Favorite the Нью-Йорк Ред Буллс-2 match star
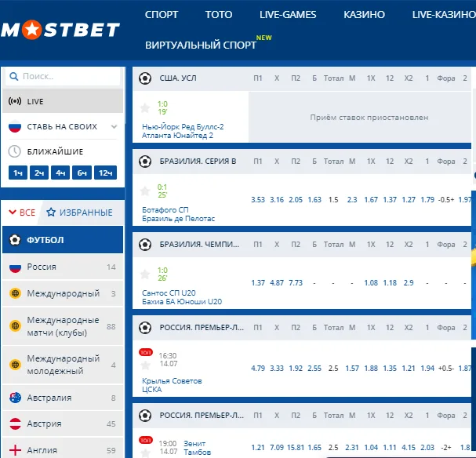Screen dimensions: 476x458 coord(145,107)
